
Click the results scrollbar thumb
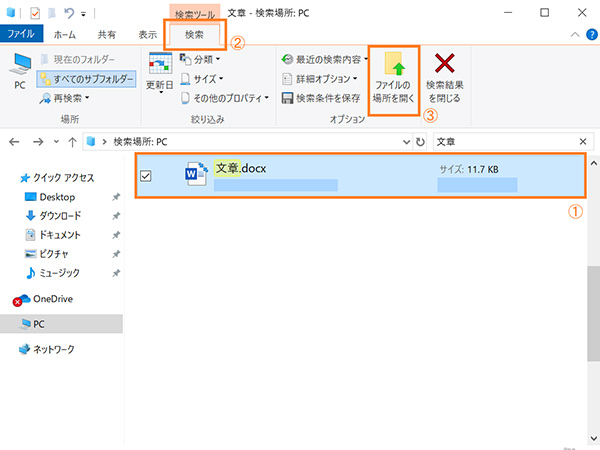593,313
